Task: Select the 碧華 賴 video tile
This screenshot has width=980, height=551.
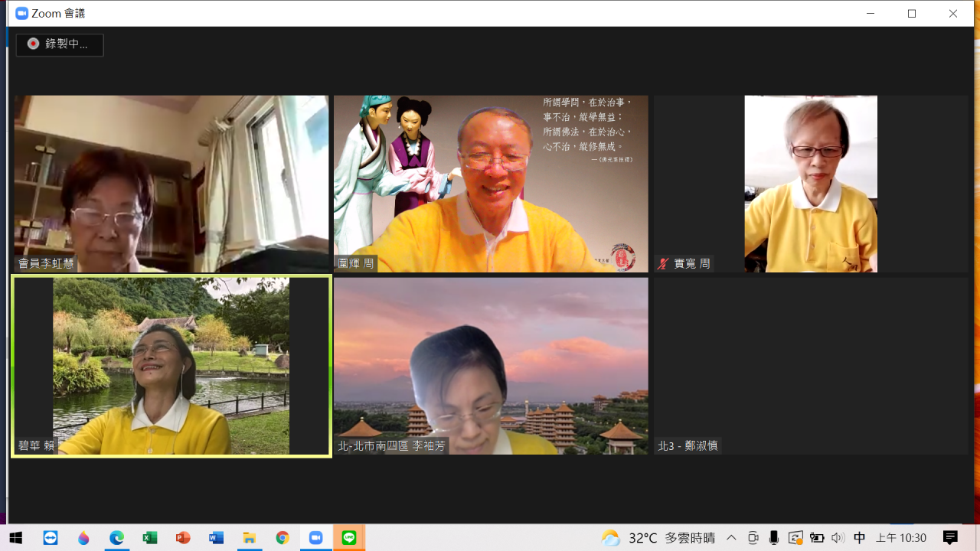Action: coord(171,366)
